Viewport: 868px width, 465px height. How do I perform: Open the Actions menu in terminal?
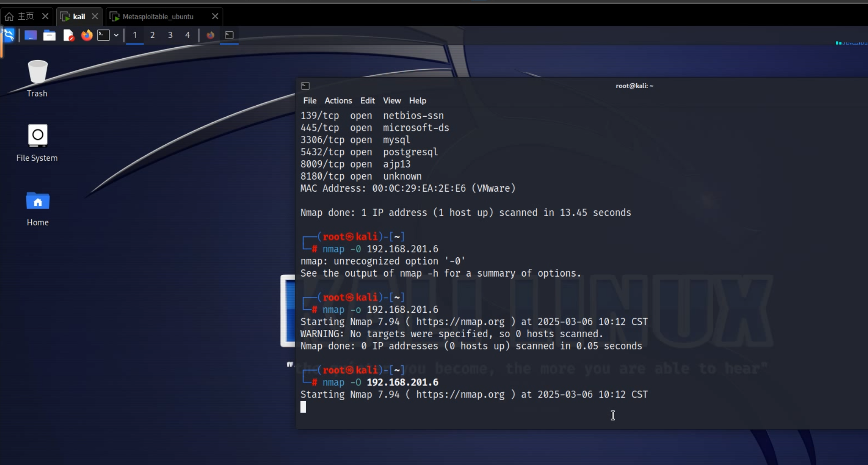(x=338, y=101)
